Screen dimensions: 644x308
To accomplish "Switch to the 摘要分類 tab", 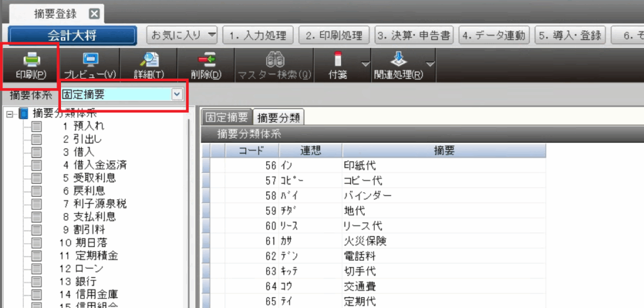I will click(278, 117).
